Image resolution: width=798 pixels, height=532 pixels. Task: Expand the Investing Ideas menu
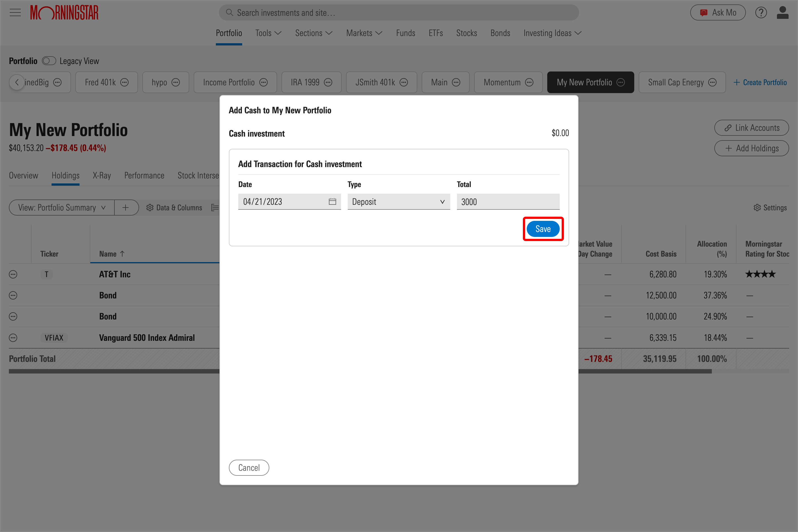[552, 33]
